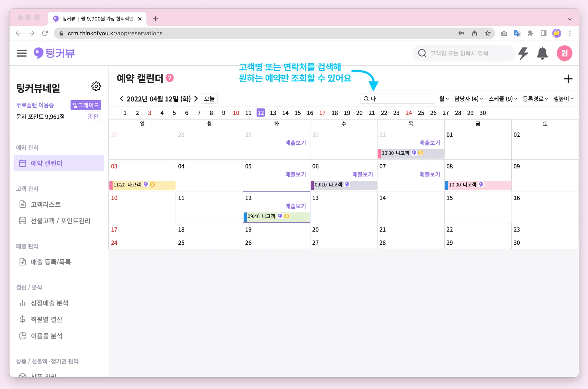The image size is (588, 389).
Task: Open the 담당자 (4) filter dropdown
Action: click(469, 99)
